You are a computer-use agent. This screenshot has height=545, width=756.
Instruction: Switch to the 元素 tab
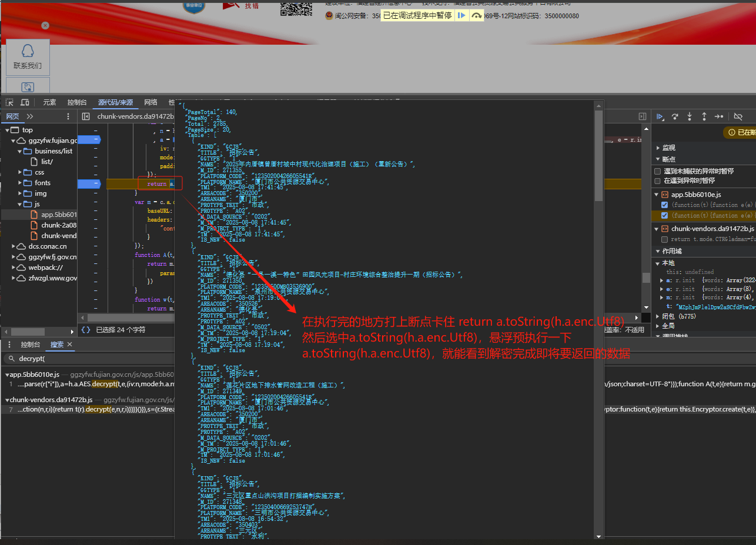pyautogui.click(x=49, y=102)
